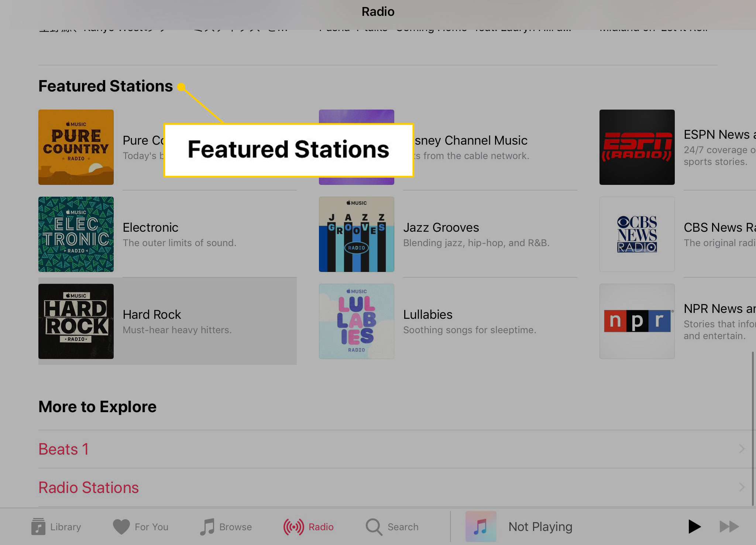Click the Pure Country Radio station icon
The width and height of the screenshot is (756, 545).
coord(76,146)
